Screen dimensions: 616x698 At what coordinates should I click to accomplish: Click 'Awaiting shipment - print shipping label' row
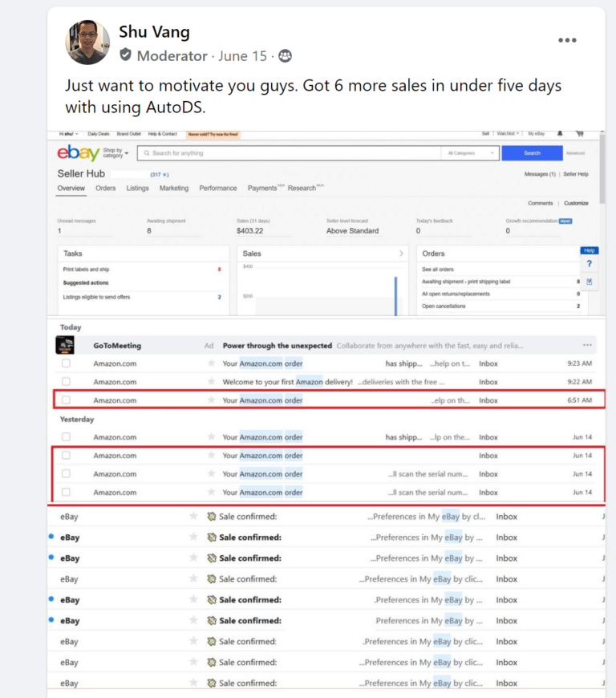(x=500, y=282)
